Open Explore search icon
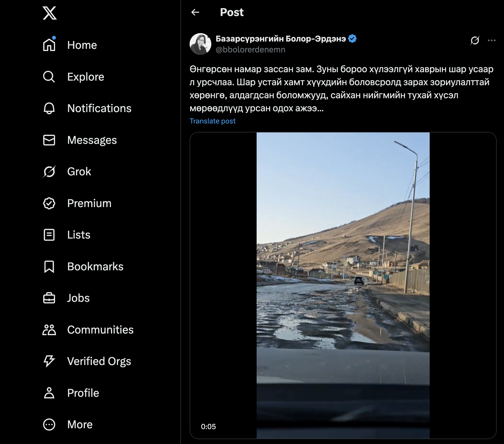 pyautogui.click(x=49, y=77)
